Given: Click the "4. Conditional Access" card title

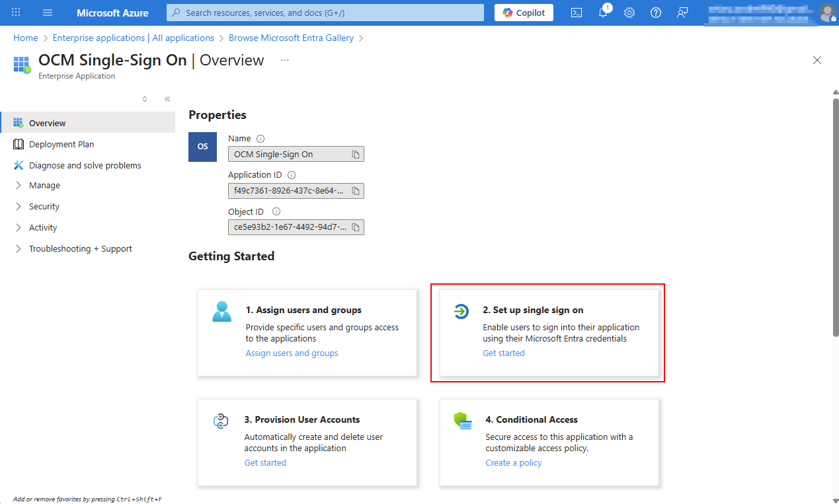Looking at the screenshot, I should [x=532, y=419].
